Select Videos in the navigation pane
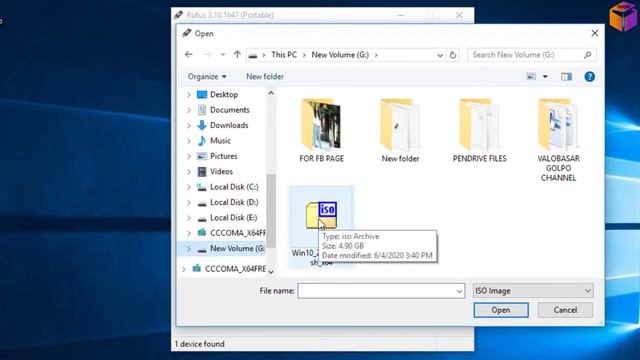This screenshot has height=360, width=640. pos(221,172)
